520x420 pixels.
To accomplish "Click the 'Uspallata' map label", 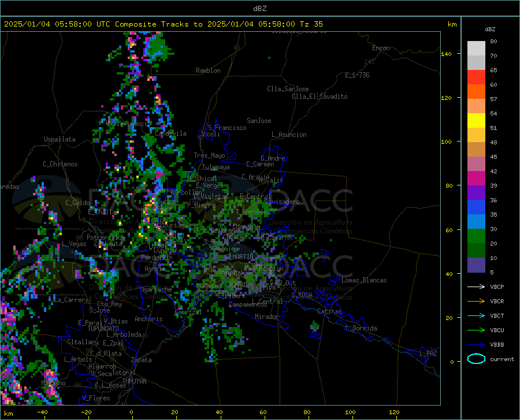I will click(x=60, y=139).
